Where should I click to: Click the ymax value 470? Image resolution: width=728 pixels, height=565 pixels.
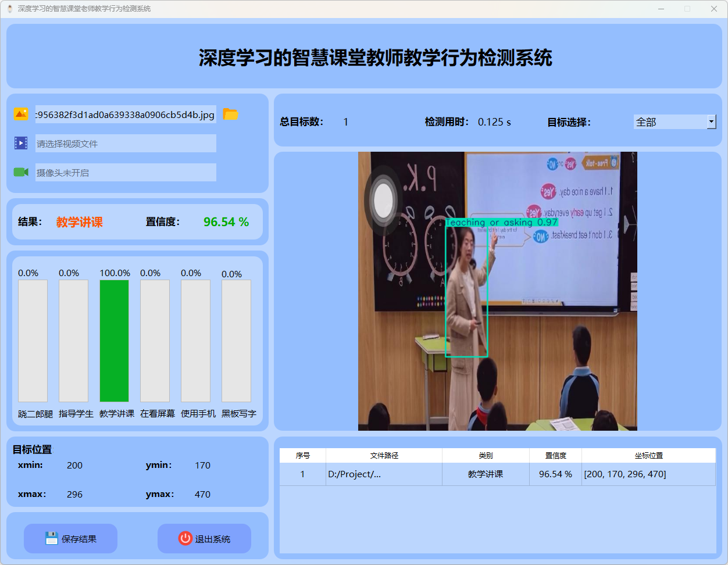coord(202,495)
